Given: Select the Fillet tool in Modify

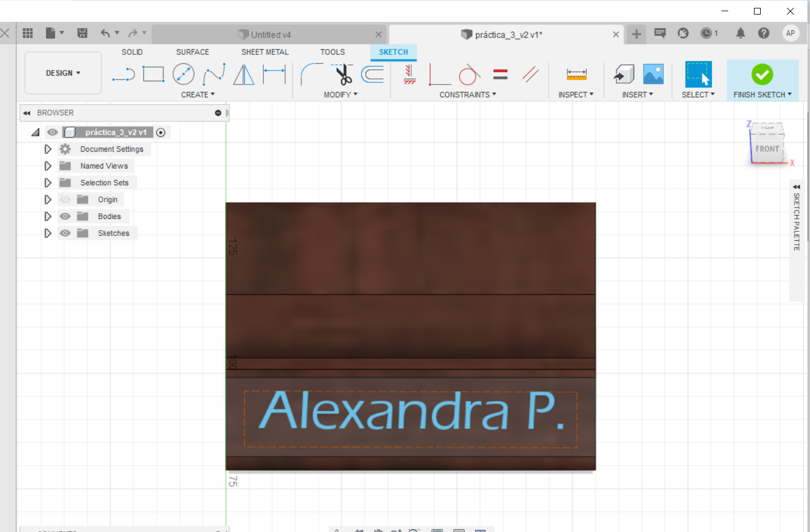Looking at the screenshot, I should click(x=311, y=74).
